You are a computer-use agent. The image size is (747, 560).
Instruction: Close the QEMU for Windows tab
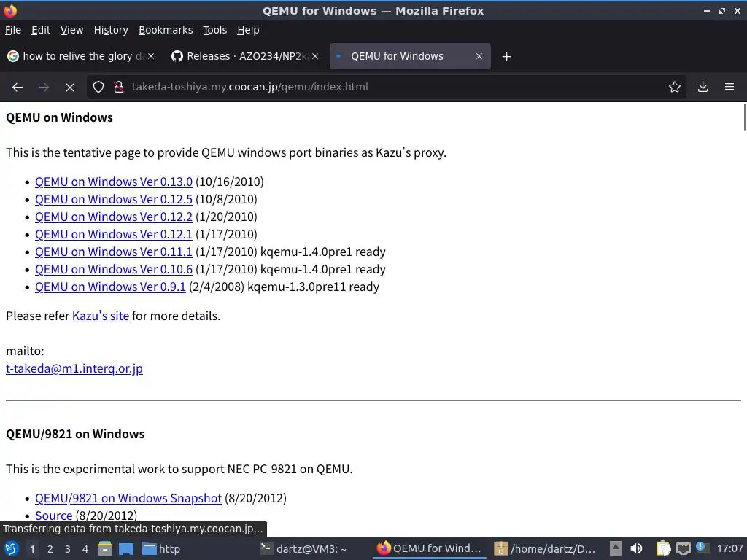tap(479, 56)
